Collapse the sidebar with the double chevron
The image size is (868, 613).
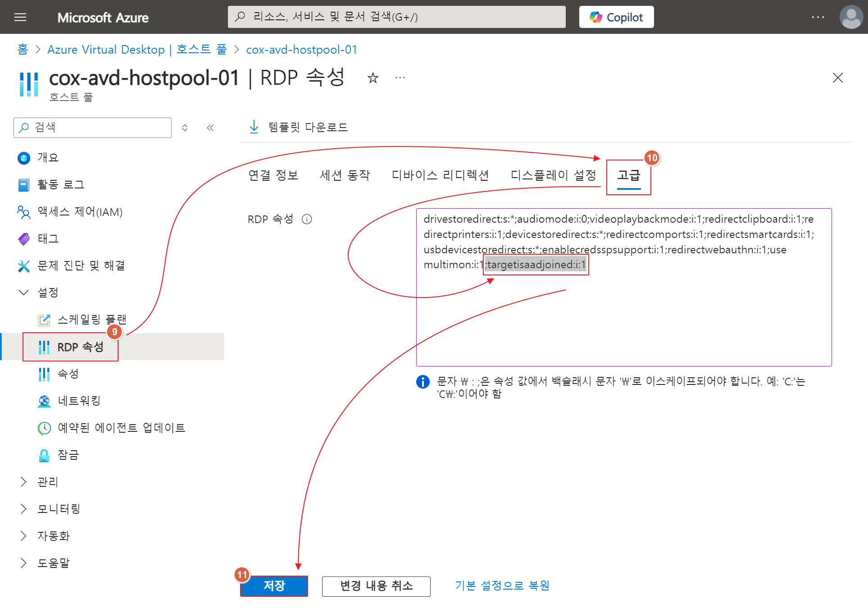click(210, 128)
